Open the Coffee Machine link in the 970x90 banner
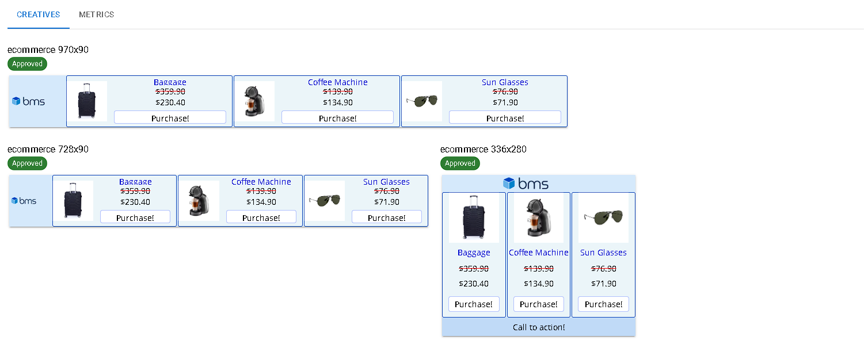This screenshot has height=363, width=868. [x=337, y=82]
